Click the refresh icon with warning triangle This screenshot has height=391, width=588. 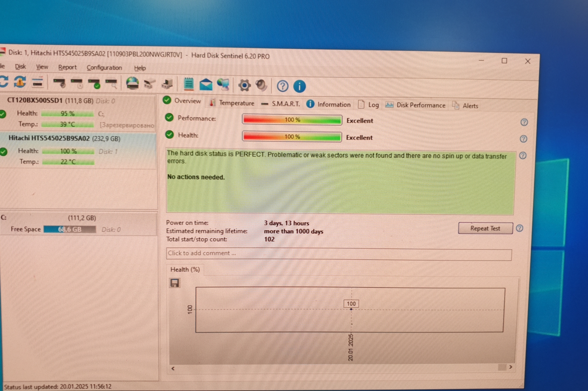pyautogui.click(x=20, y=82)
